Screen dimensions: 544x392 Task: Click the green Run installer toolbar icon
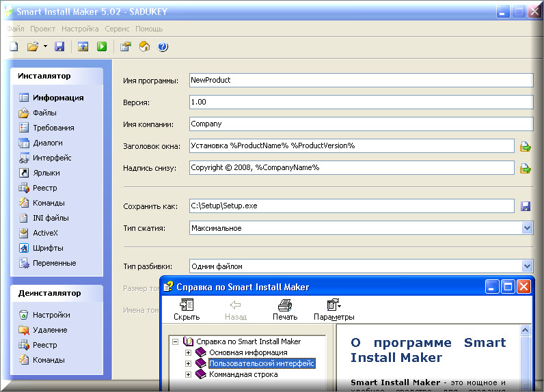click(x=102, y=47)
